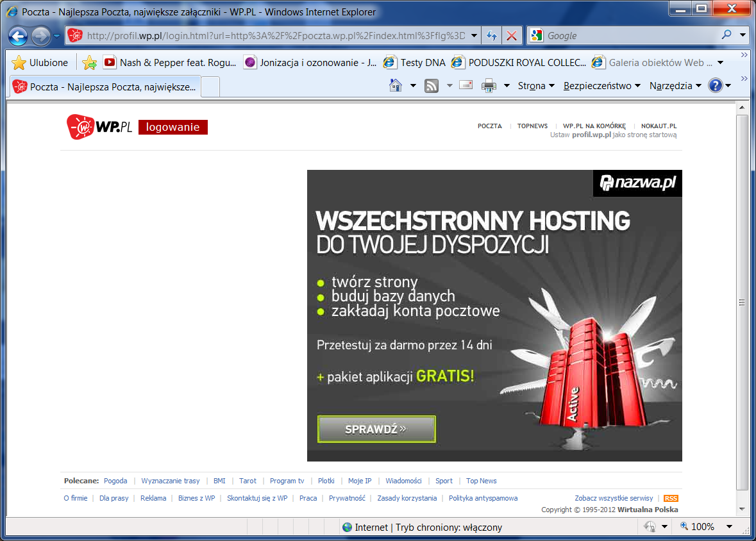Expand the Print options dropdown arrow
The height and width of the screenshot is (541, 756).
[507, 86]
